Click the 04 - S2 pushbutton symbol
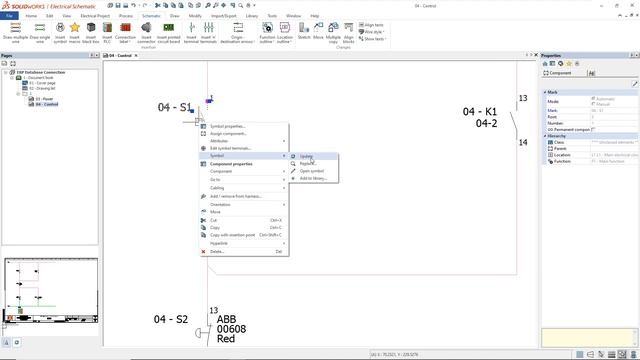Image resolution: width=640 pixels, height=360 pixels. coord(203,333)
